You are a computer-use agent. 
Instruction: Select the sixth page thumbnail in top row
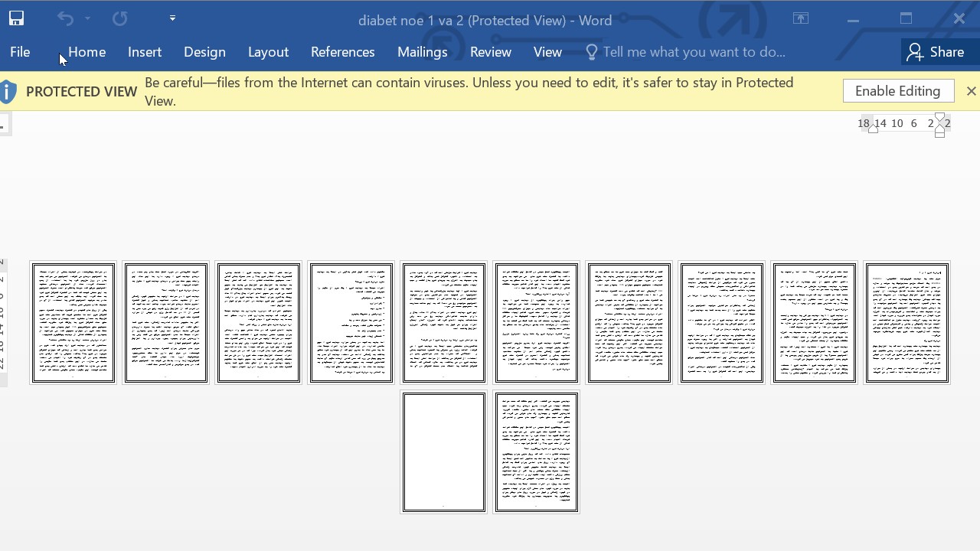point(537,322)
